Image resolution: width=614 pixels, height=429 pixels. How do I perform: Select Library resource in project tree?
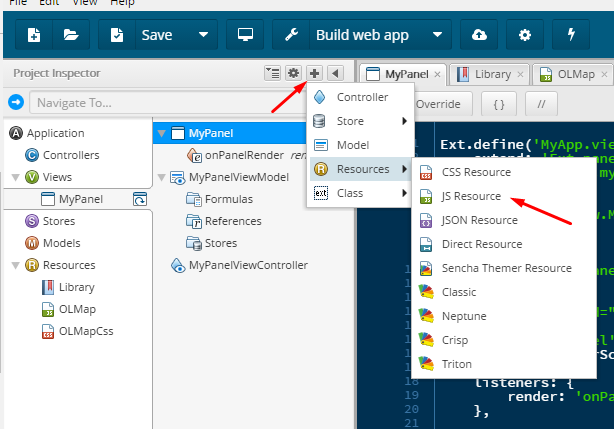tap(76, 287)
